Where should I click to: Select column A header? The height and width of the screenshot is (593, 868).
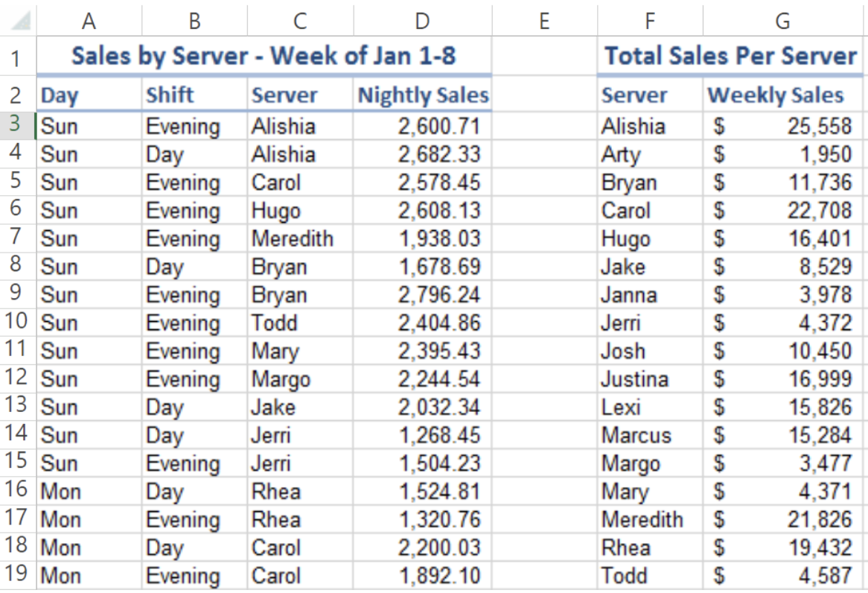pyautogui.click(x=89, y=21)
